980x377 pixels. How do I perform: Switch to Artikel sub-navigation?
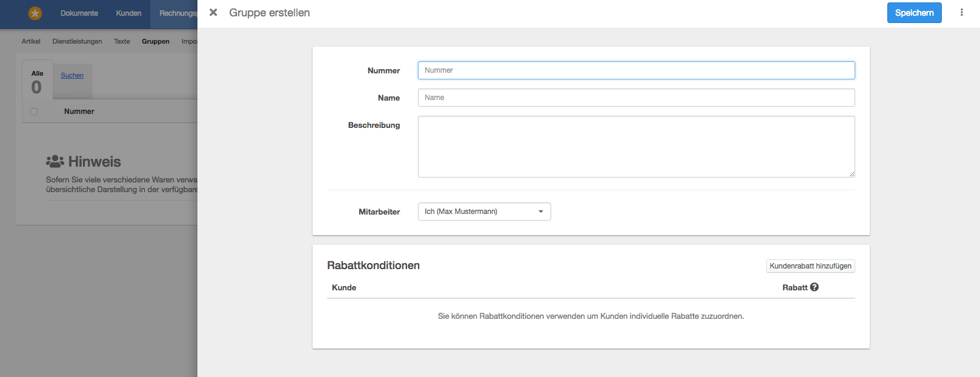pos(31,41)
